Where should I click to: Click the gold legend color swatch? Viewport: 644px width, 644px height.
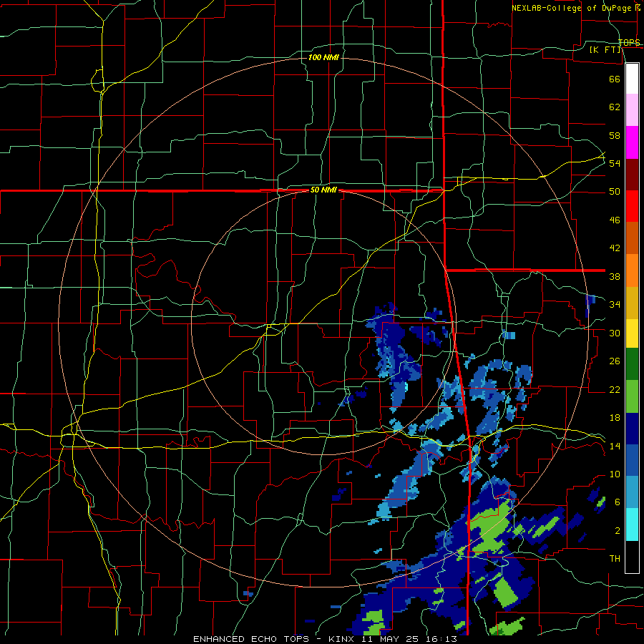click(632, 303)
